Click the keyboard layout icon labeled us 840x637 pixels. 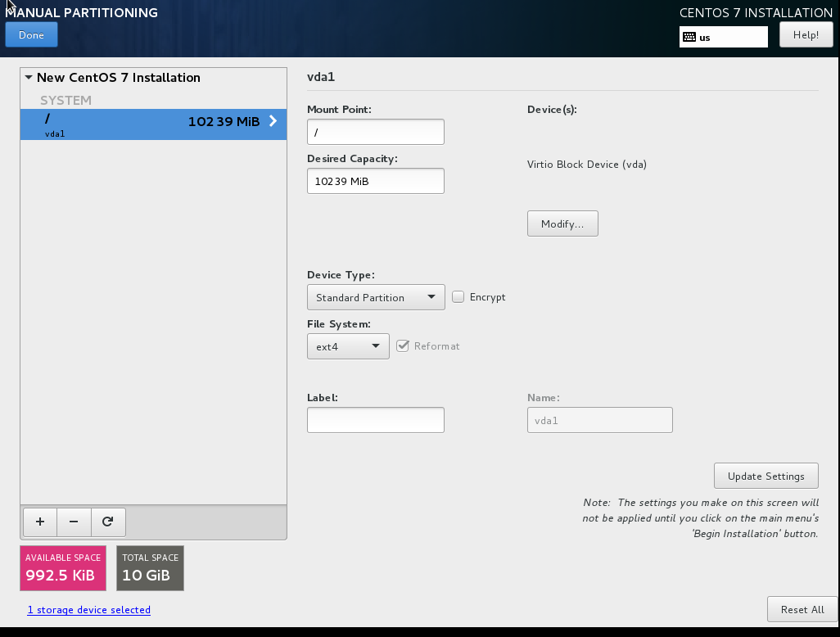689,37
